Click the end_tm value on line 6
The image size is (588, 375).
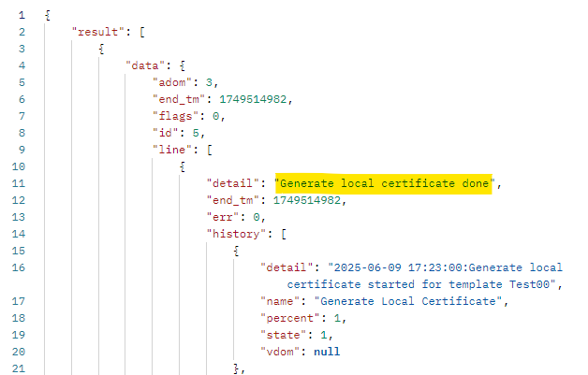click(x=253, y=99)
